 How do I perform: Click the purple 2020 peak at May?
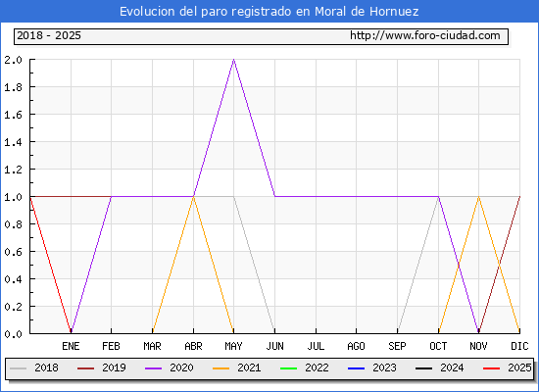(234, 60)
